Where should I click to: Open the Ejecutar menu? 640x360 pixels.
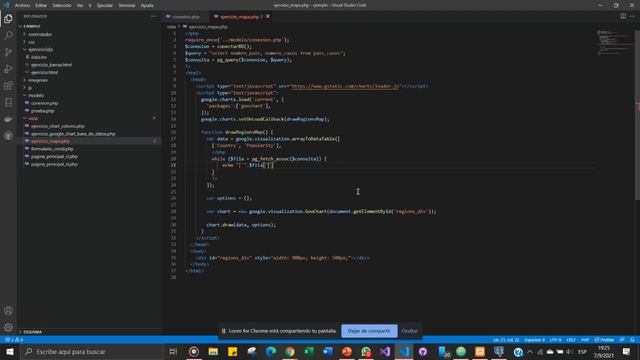pos(104,5)
